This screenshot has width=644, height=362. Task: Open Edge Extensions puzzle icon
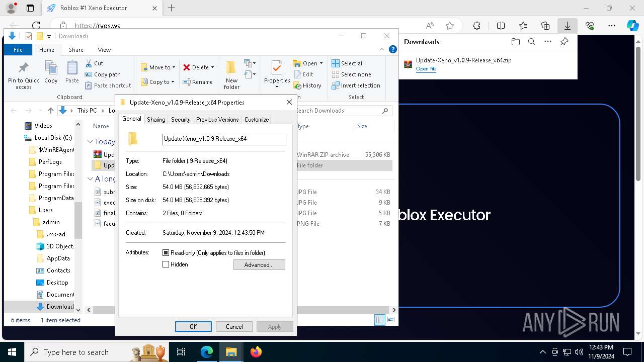476,26
